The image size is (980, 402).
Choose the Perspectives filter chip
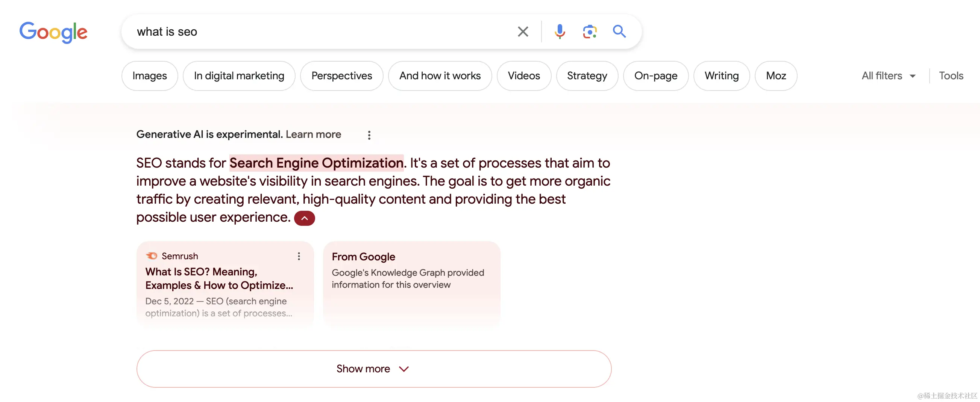coord(341,76)
